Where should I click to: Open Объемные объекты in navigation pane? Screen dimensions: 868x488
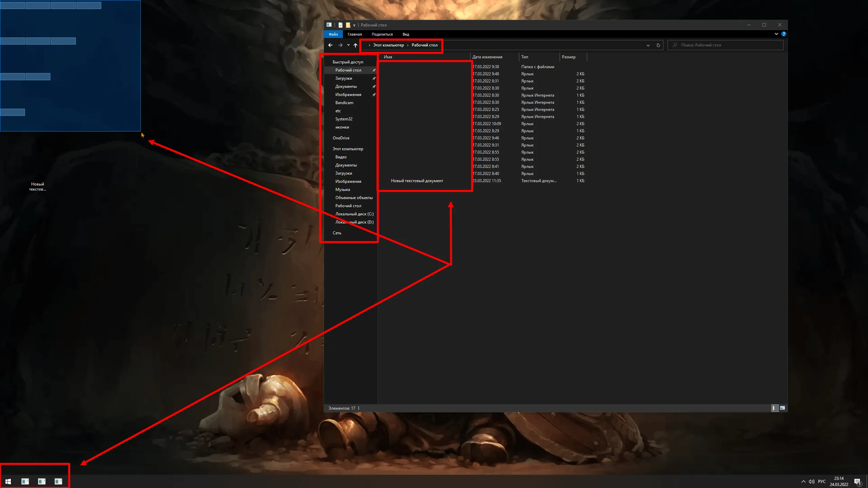click(x=354, y=198)
